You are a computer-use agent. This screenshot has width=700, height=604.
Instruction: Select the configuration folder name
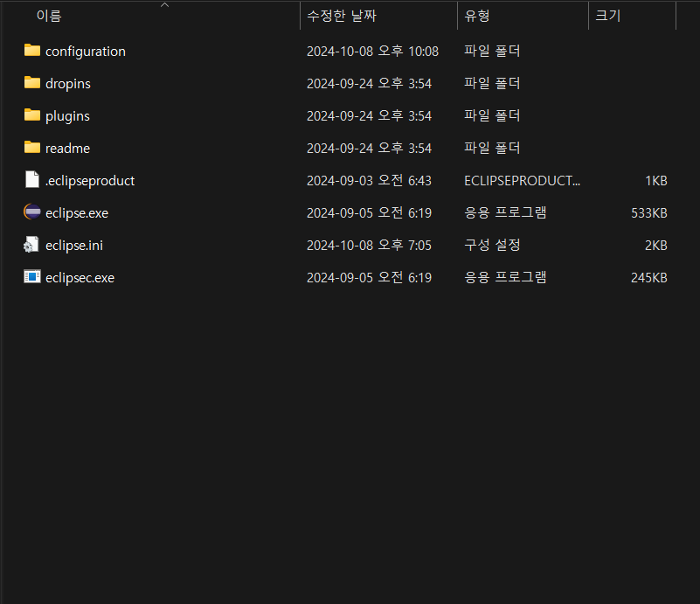tap(86, 52)
